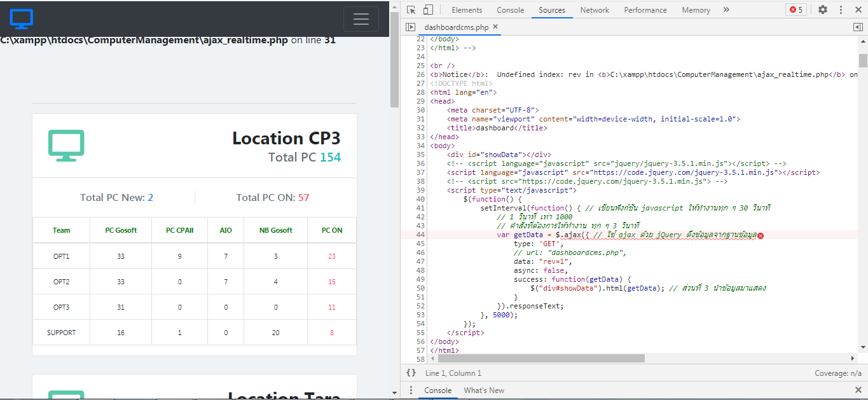This screenshot has height=400, width=868.
Task: Click the red PC ON value 15
Action: (332, 282)
